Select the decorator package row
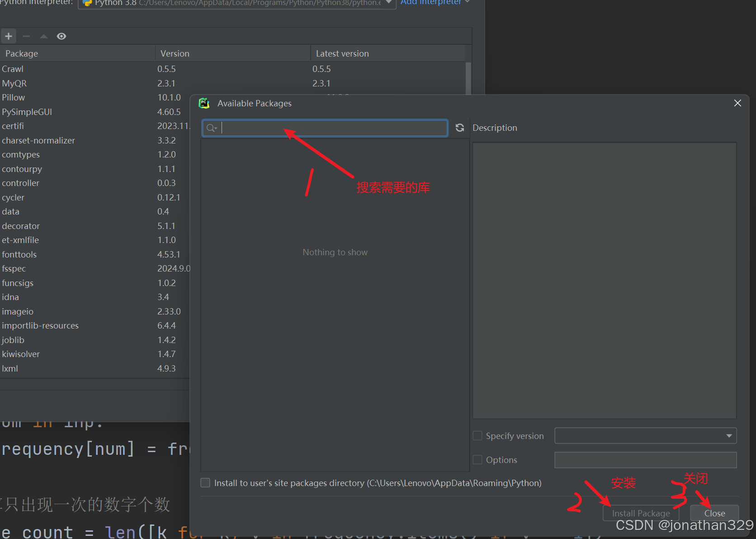 coord(95,226)
